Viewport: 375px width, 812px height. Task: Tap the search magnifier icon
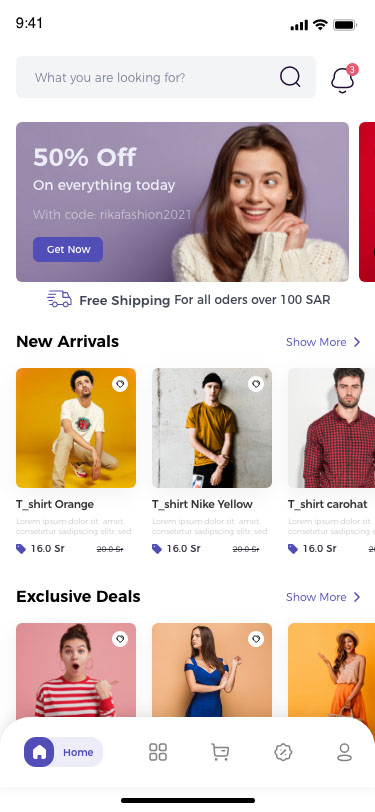click(290, 77)
